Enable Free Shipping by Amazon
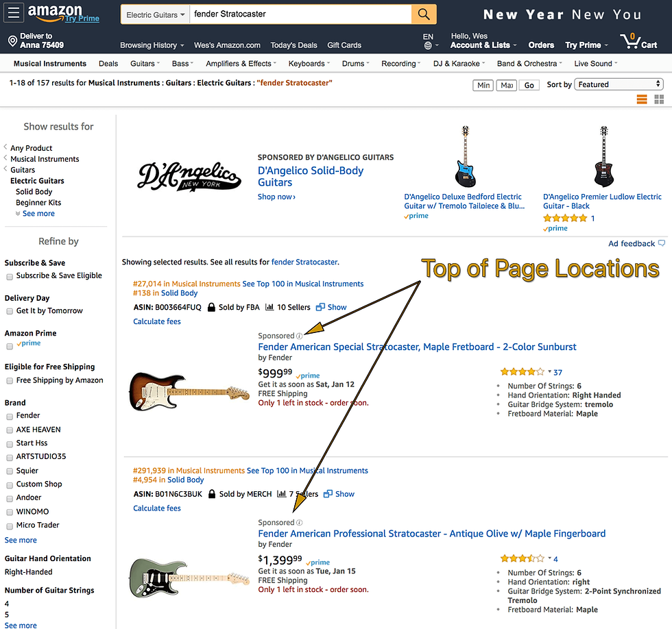The height and width of the screenshot is (629, 672). [x=8, y=380]
